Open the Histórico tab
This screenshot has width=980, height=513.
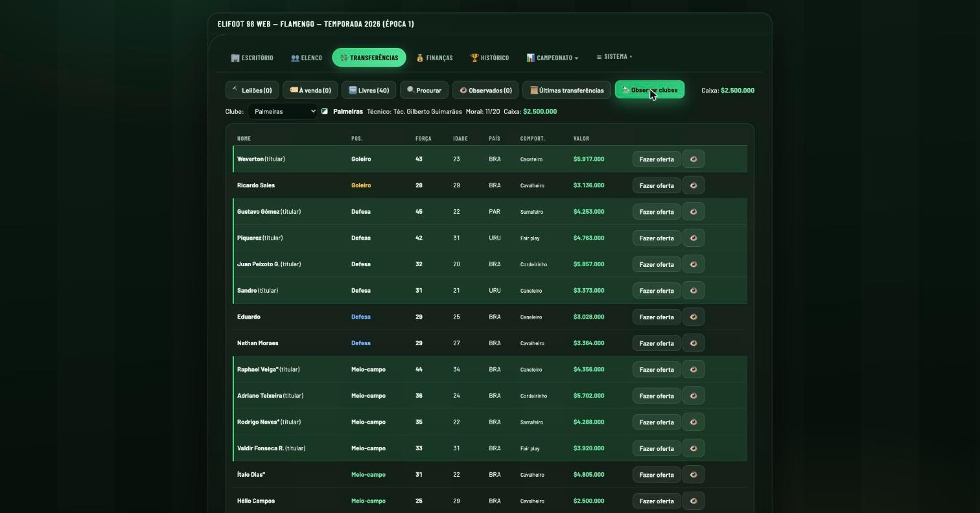coord(489,58)
